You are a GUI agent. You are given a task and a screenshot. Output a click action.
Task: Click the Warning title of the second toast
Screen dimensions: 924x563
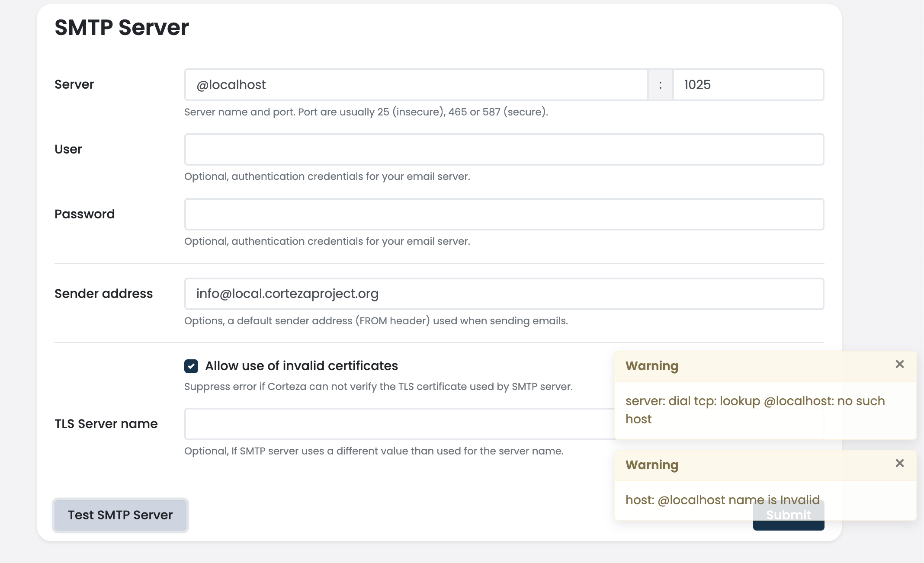click(652, 465)
